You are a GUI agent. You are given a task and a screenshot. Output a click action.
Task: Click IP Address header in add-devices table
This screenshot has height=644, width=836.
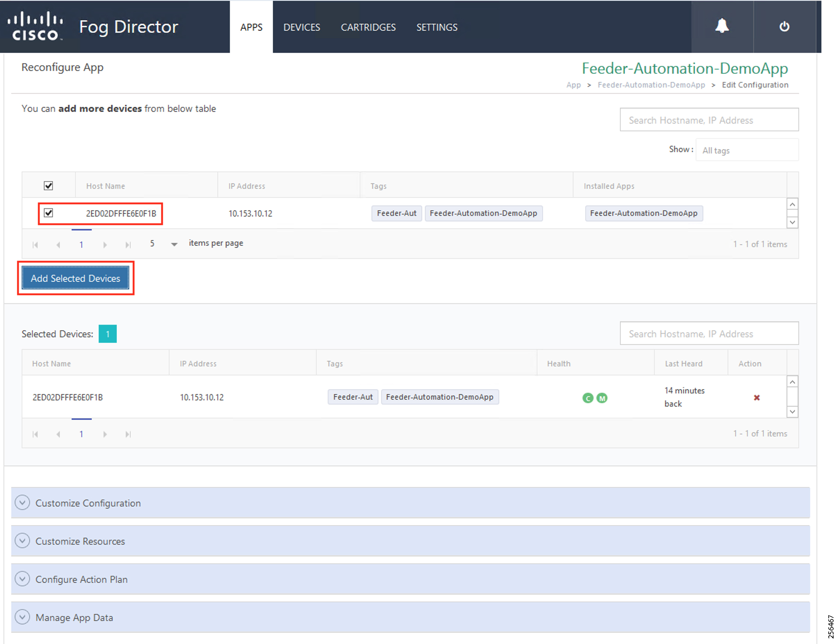point(246,186)
